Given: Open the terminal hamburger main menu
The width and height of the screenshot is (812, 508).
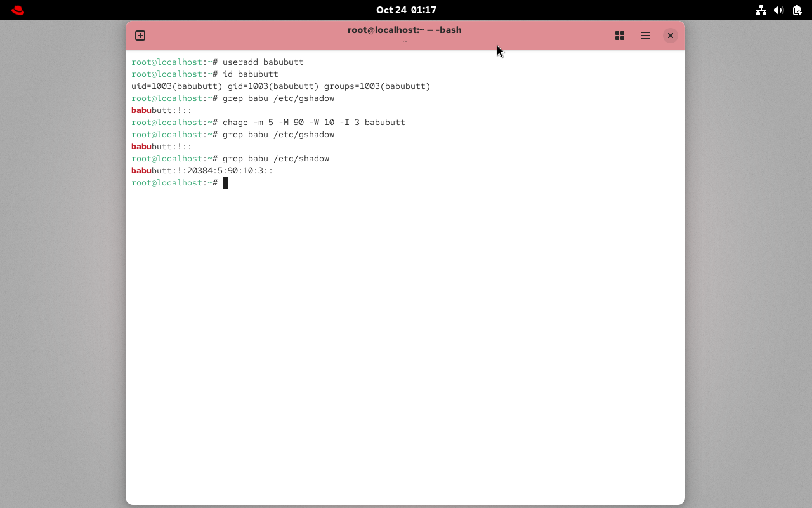Looking at the screenshot, I should 645,36.
